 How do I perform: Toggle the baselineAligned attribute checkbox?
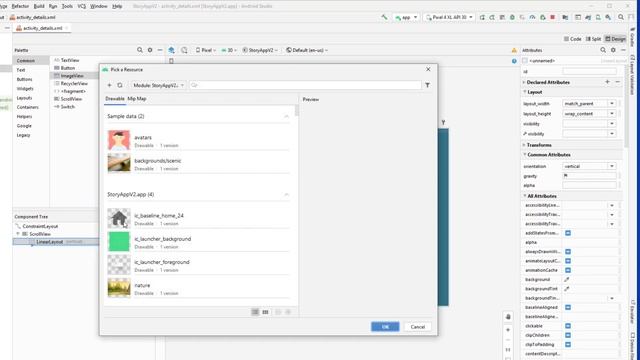coord(568,307)
